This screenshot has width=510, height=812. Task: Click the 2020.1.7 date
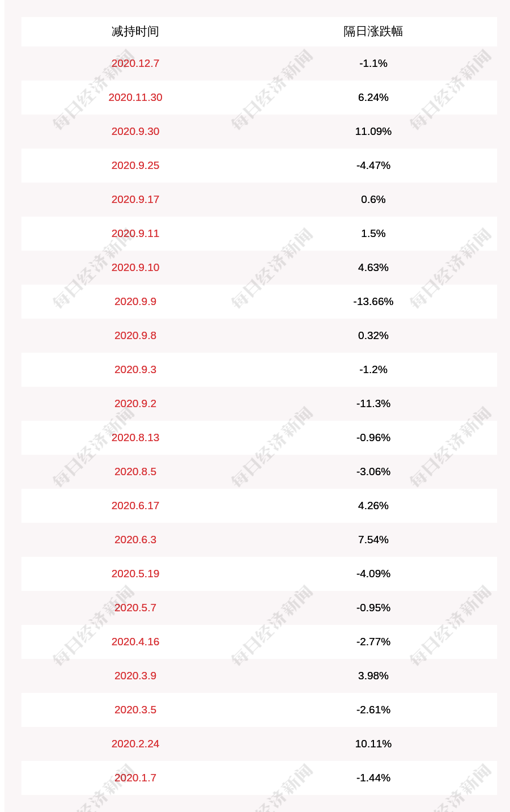(x=135, y=777)
